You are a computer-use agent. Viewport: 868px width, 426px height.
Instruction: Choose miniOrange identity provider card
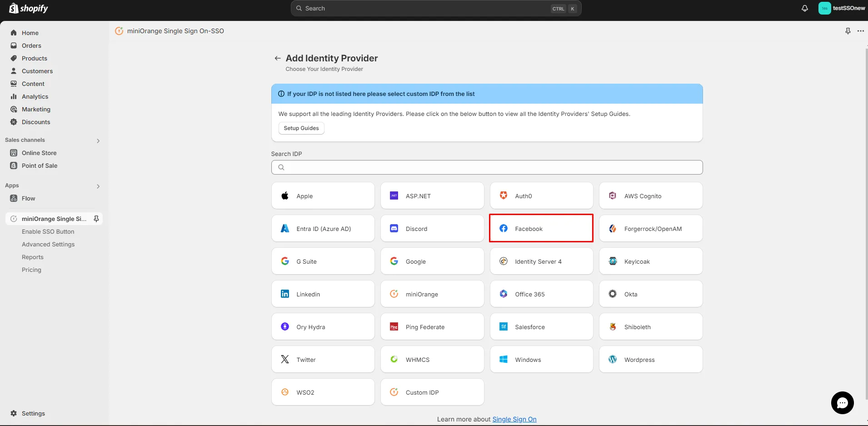pos(432,294)
